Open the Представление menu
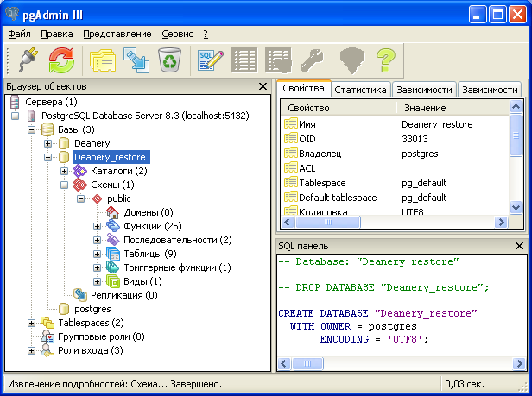This screenshot has height=396, width=532. click(x=117, y=34)
